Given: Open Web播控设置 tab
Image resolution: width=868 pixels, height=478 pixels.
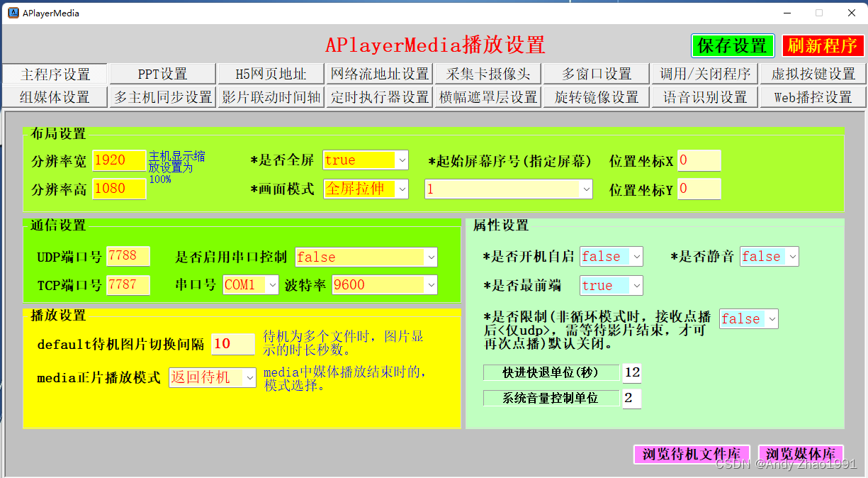Looking at the screenshot, I should (813, 97).
